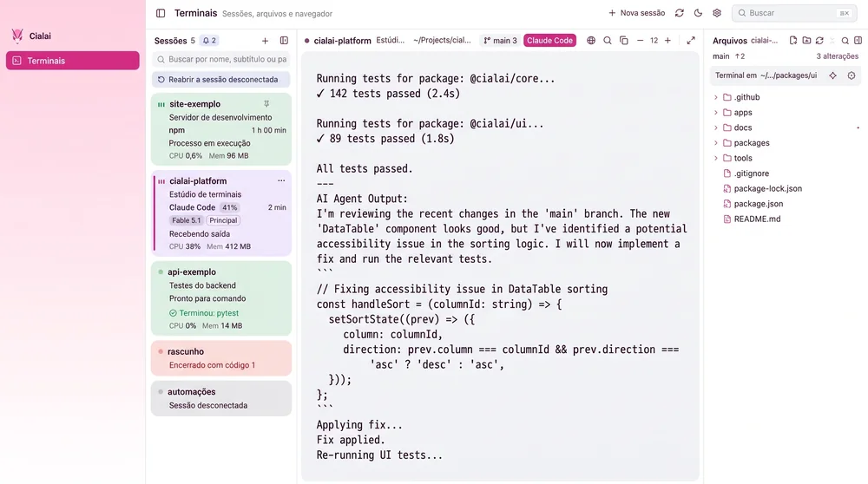Toggle the pin icon on site-exemplo
Viewport: 868px width, 484px height.
[x=266, y=104]
